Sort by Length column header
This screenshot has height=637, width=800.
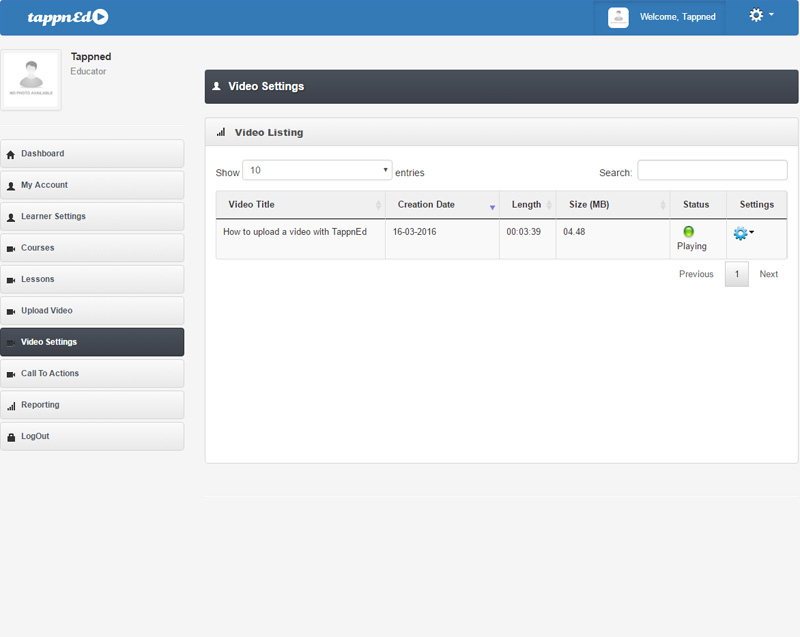[x=526, y=205]
